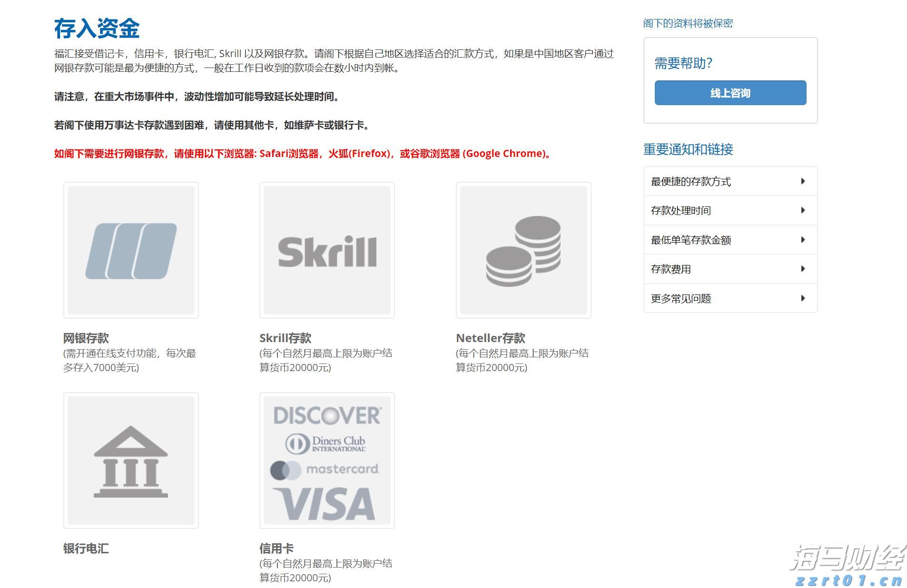Click the Diners Club International logo
Viewport: 907px width, 588px height.
pyautogui.click(x=326, y=442)
